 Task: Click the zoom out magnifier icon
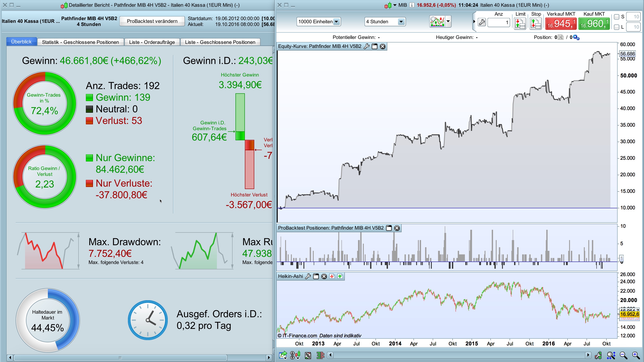(623, 355)
